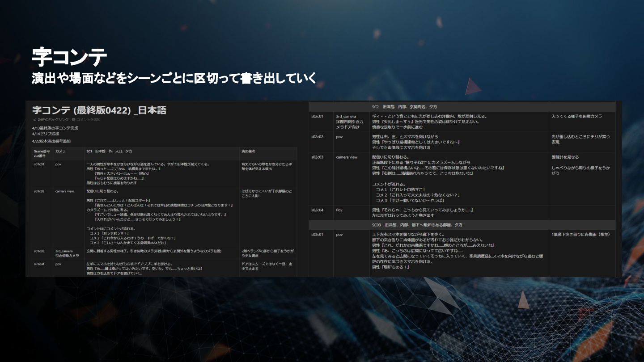
Task: Click line 上下左右スマホを振りながら廊下を歩く
Action: (408, 234)
